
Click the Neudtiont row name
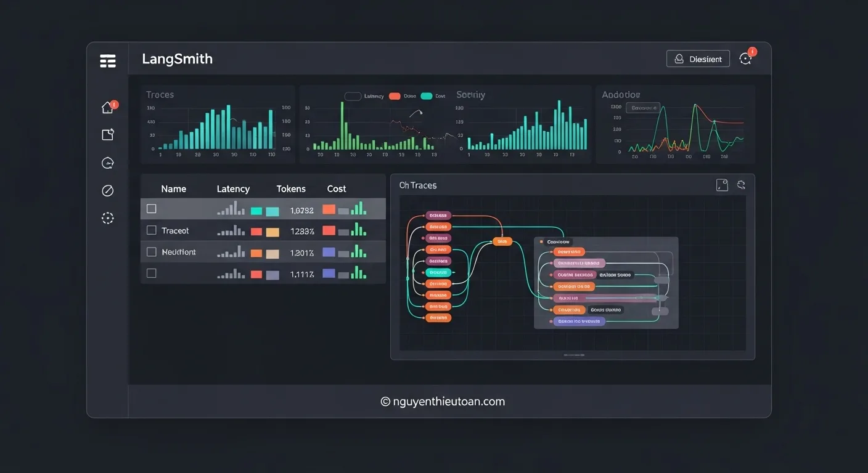click(x=179, y=252)
